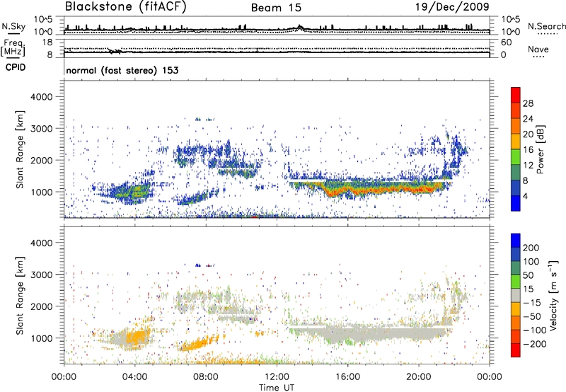
Task: Click the -200 velocity colorbar label
Action: 535,344
